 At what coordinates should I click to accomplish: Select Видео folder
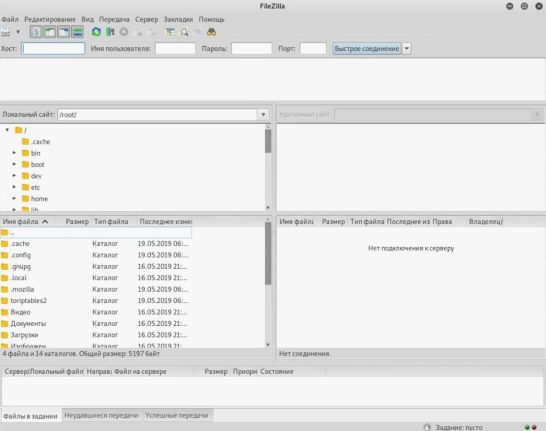[96, 312]
